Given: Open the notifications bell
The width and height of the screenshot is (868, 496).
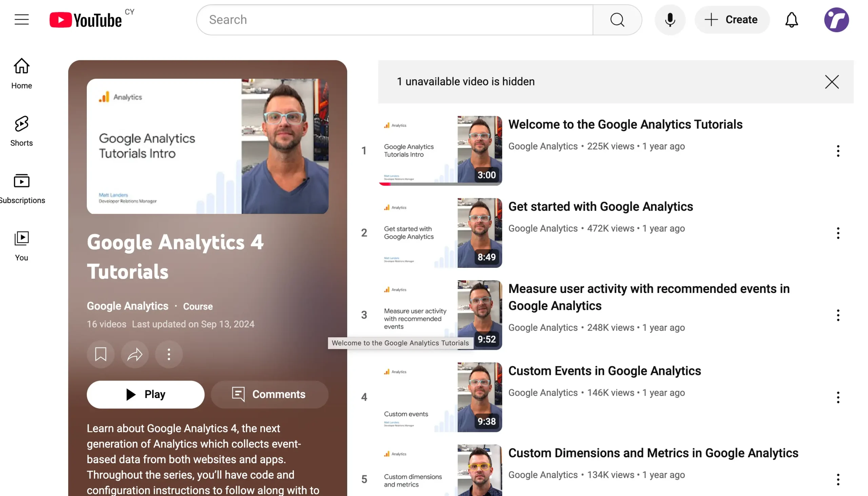Looking at the screenshot, I should [791, 20].
